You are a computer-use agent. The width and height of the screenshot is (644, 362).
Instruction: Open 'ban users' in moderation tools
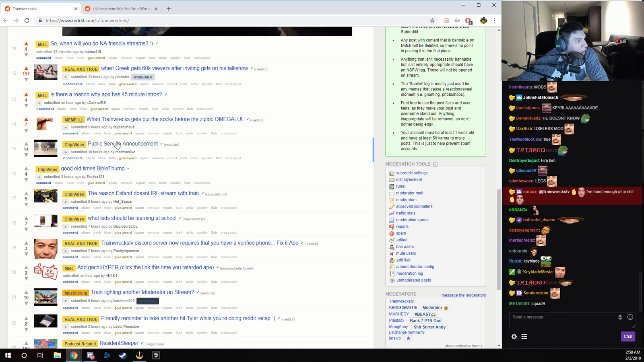pyautogui.click(x=405, y=247)
